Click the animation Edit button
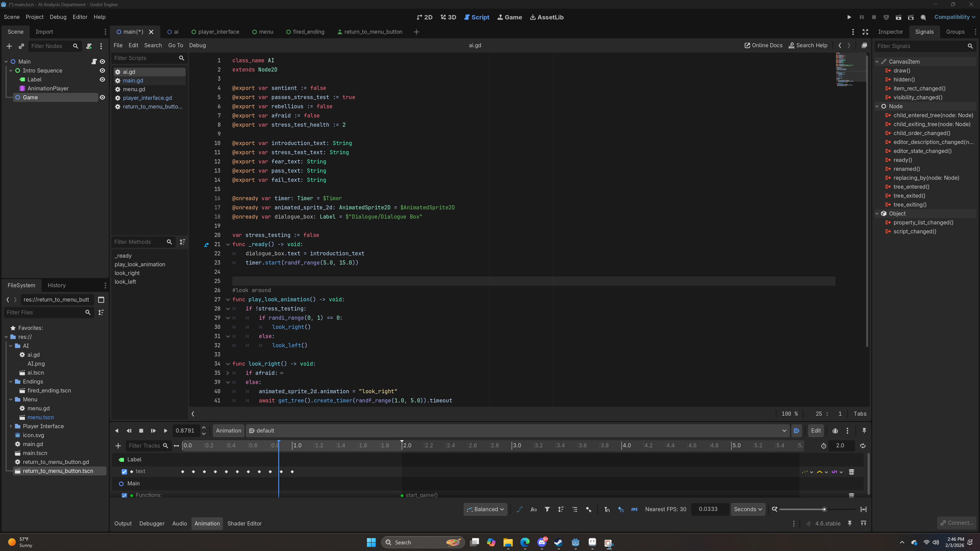This screenshot has height=551, width=980. pos(816,431)
